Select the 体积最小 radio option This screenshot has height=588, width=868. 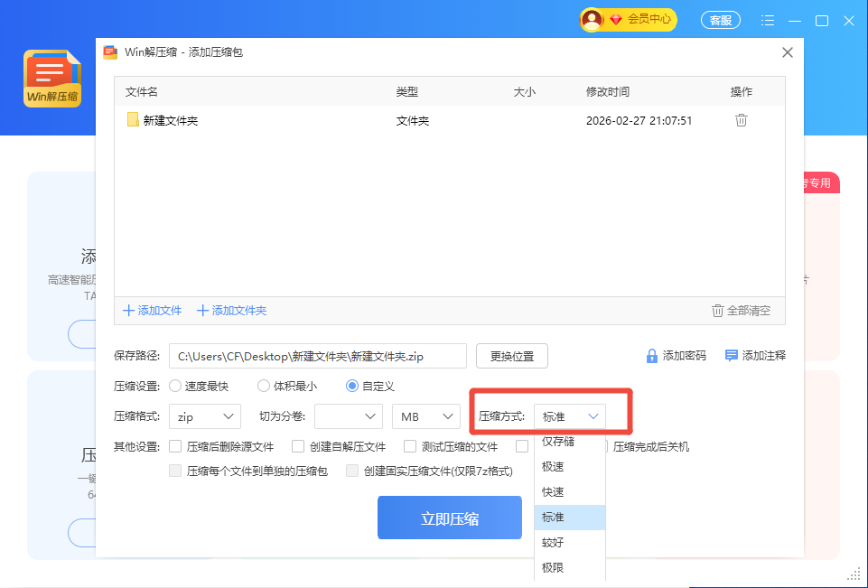click(x=264, y=386)
